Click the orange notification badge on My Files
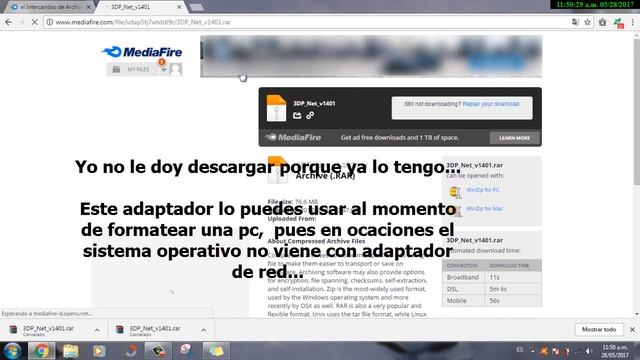Viewport: 640px width, 360px height. coord(162,62)
